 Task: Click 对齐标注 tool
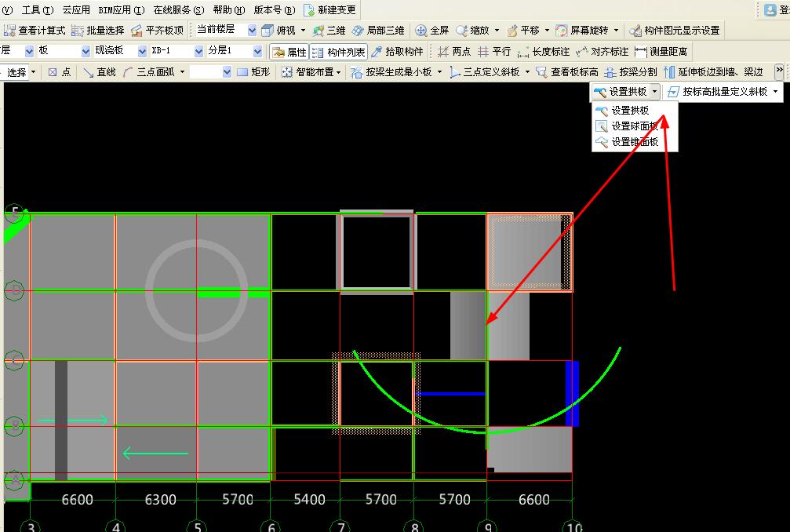point(602,51)
